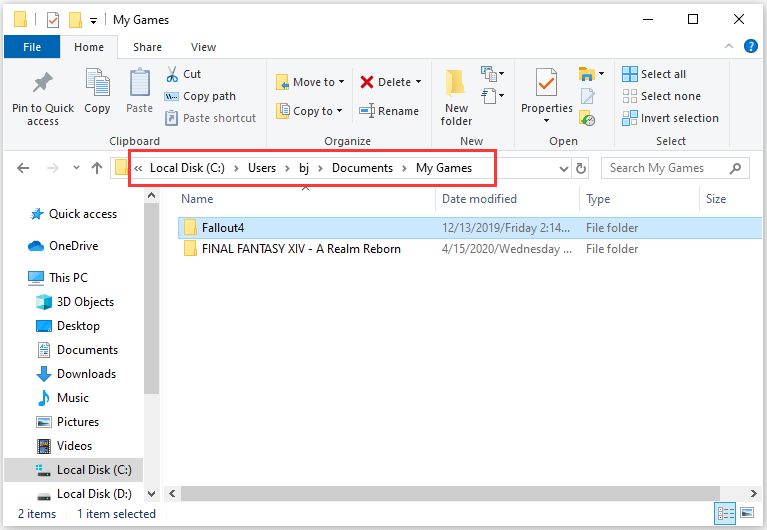The height and width of the screenshot is (530, 767).
Task: Click the Edit icon in Open group
Action: pyautogui.click(x=587, y=96)
